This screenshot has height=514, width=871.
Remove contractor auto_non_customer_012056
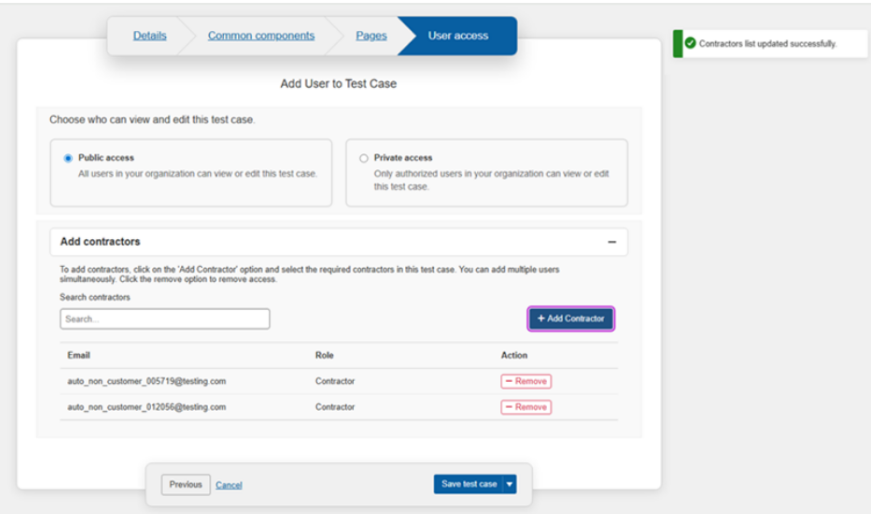526,407
